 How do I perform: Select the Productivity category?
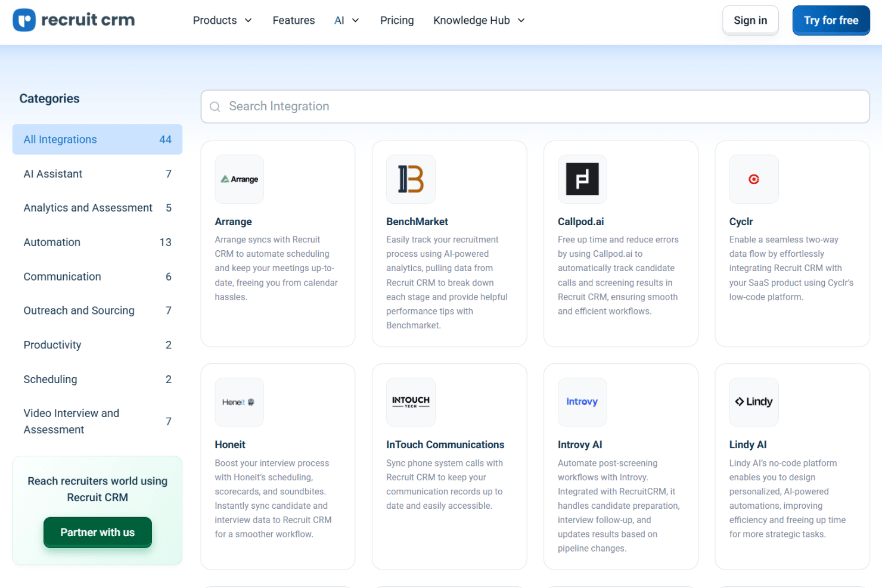98,345
